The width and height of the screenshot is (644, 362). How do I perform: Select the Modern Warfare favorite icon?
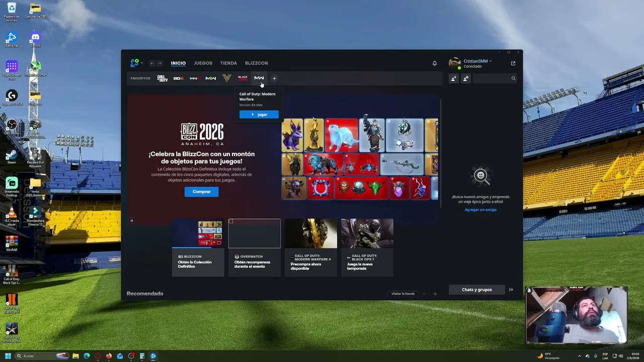tap(259, 78)
